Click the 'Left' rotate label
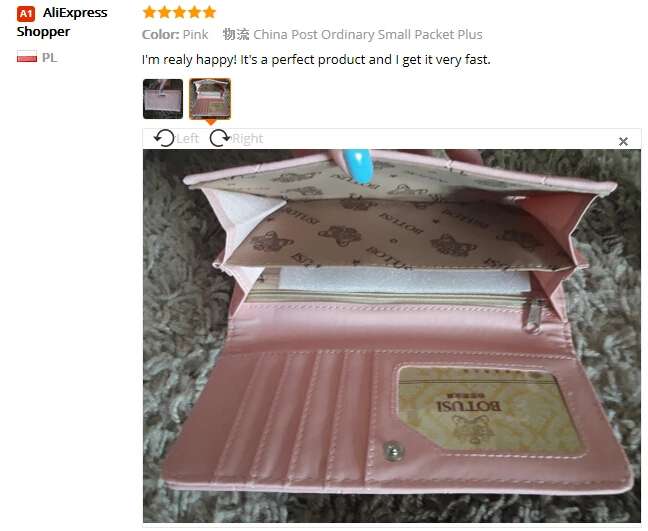Screen dimensions: 648x531 coord(188,138)
